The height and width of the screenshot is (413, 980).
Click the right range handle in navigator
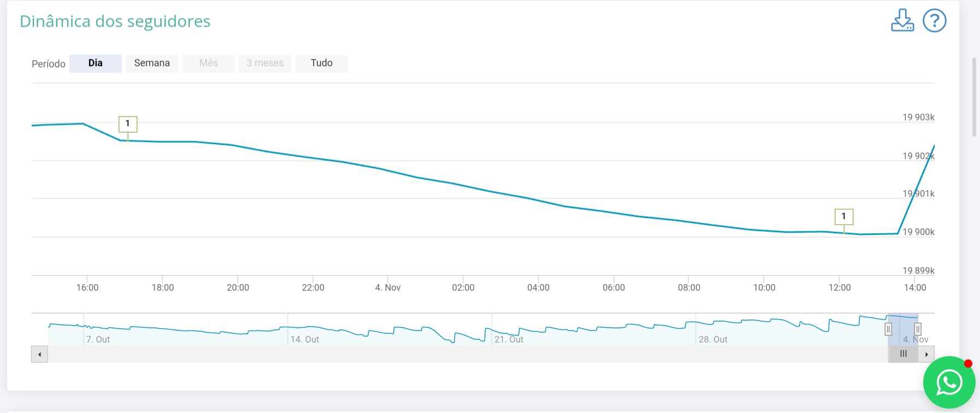918,329
